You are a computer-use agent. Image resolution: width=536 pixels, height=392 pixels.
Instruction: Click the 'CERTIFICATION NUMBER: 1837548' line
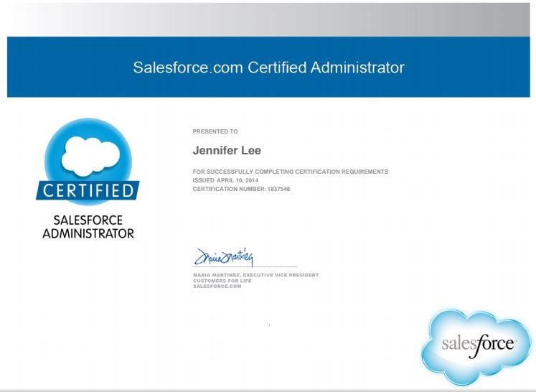pyautogui.click(x=241, y=189)
